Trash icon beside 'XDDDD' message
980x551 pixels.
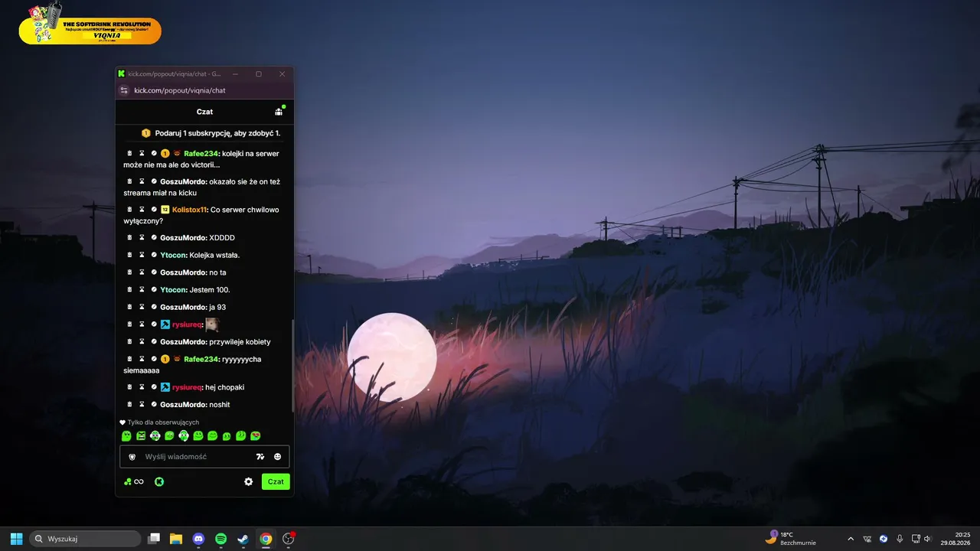tap(129, 238)
